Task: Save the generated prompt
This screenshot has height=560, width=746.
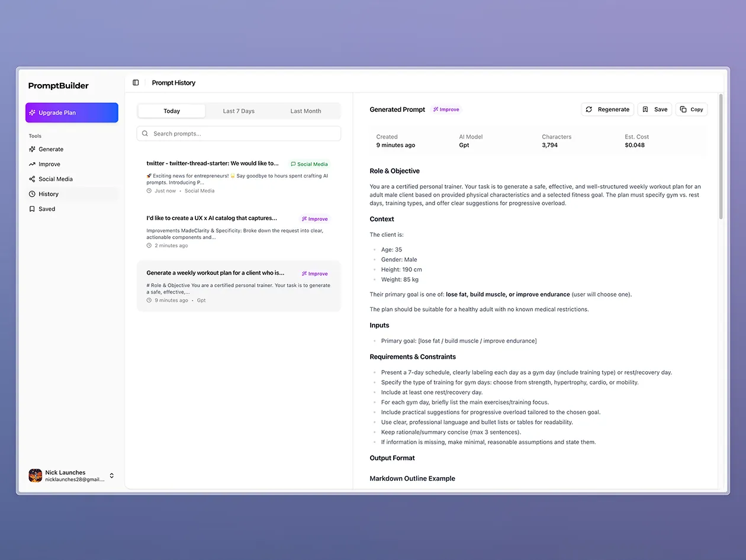Action: [x=654, y=109]
